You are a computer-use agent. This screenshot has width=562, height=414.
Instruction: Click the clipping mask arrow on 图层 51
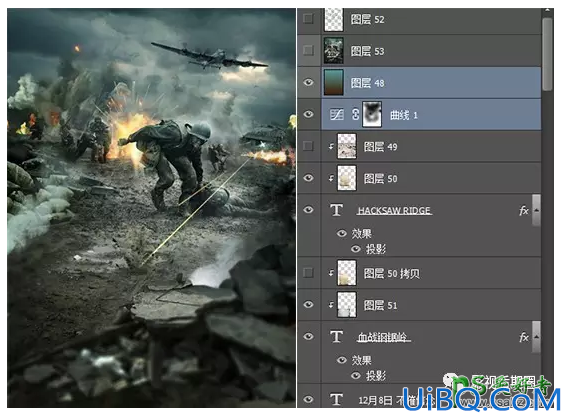click(x=332, y=305)
